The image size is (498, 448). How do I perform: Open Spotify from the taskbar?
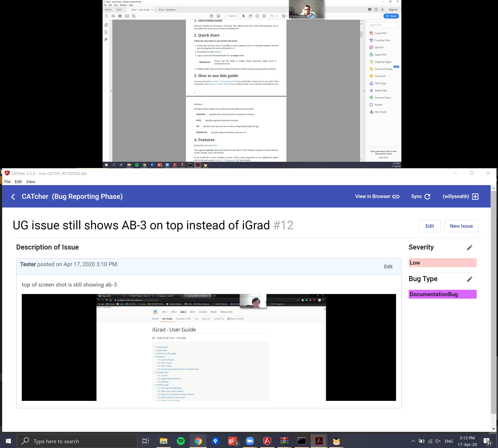click(x=181, y=441)
